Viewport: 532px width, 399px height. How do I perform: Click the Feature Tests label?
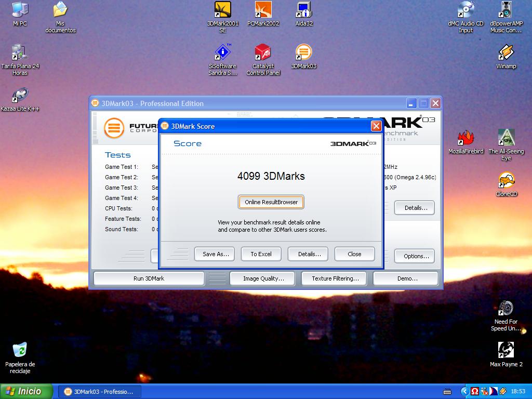click(123, 219)
